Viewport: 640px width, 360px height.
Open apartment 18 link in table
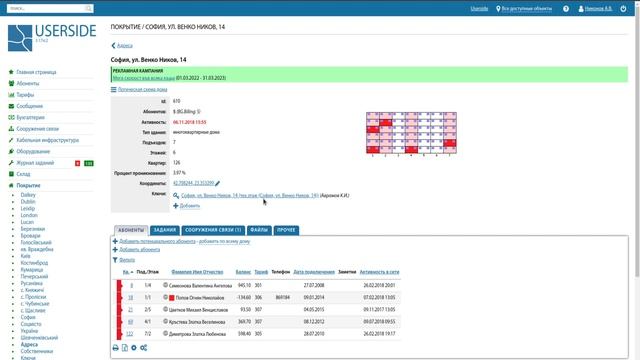(131, 298)
